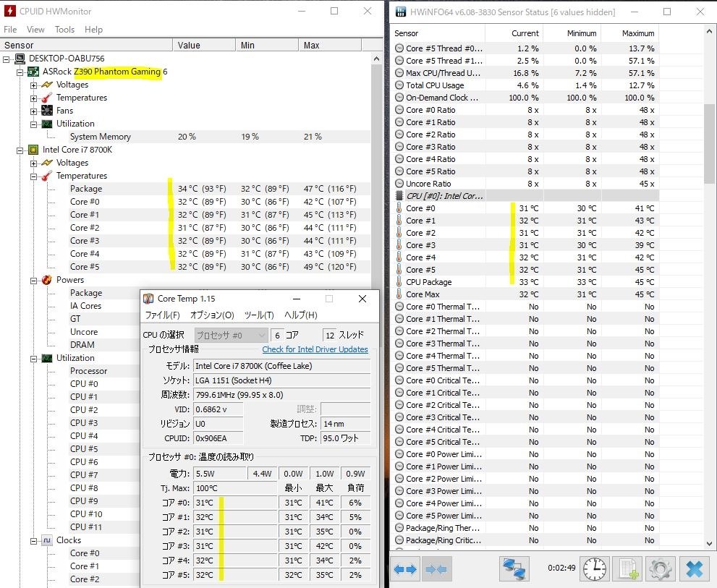This screenshot has width=717, height=588.
Task: Click HWMonitor Min column header
Action: click(x=267, y=45)
